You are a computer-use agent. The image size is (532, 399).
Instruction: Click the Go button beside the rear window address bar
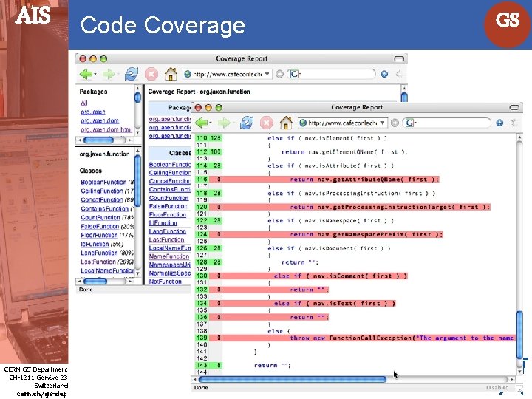(279, 74)
